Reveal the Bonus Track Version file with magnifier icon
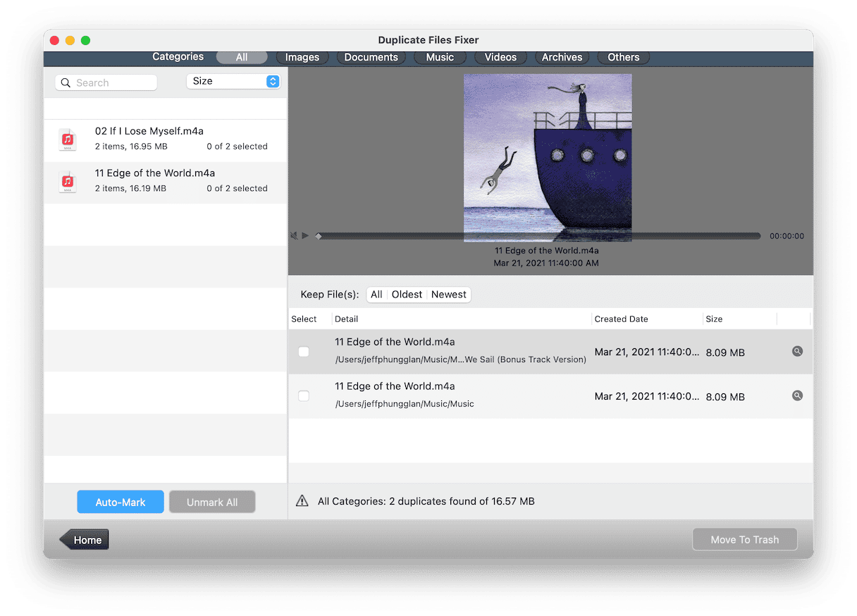 pyautogui.click(x=797, y=351)
